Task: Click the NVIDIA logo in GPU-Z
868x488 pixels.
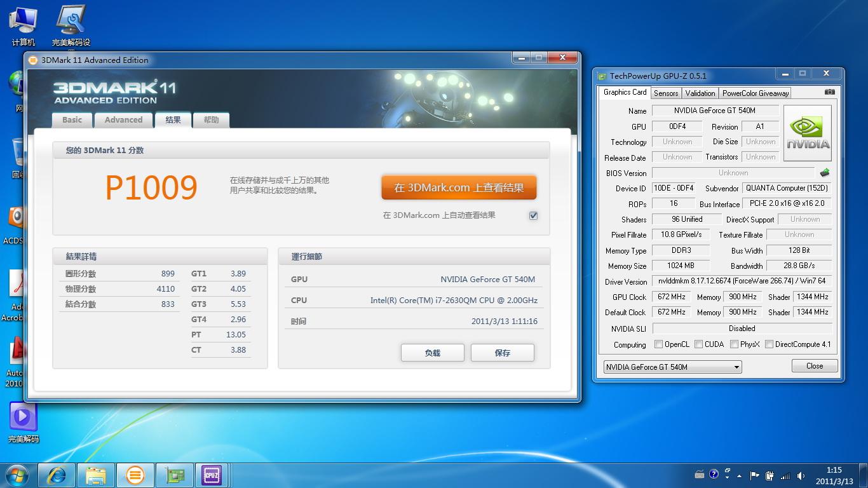Action: [808, 133]
